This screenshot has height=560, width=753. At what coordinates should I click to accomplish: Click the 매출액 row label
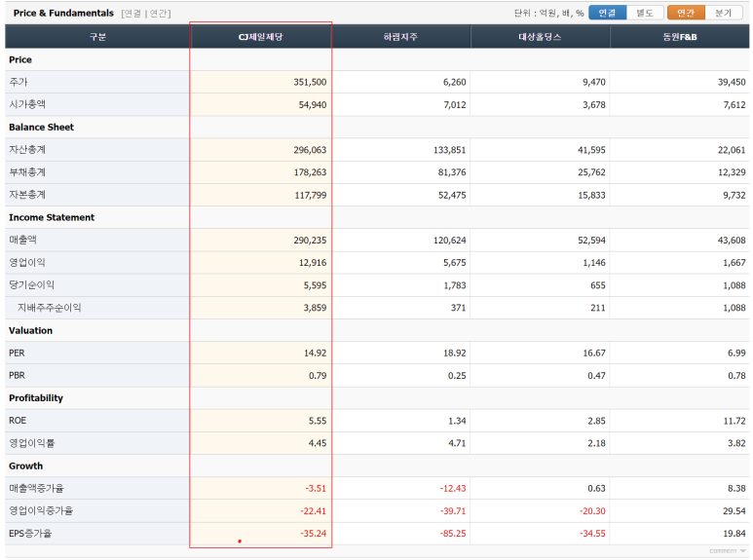point(22,240)
